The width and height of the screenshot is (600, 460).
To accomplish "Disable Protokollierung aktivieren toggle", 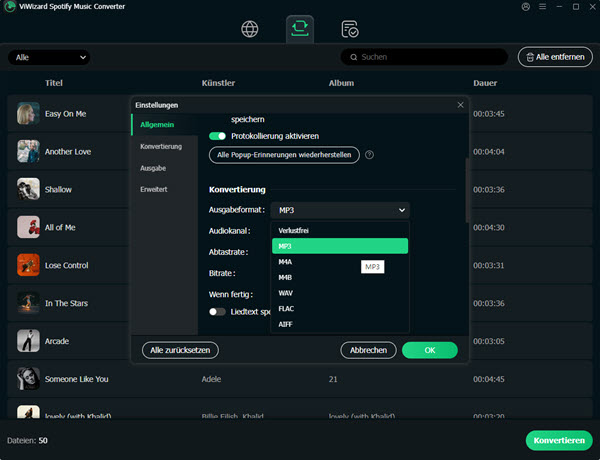I will click(x=217, y=136).
